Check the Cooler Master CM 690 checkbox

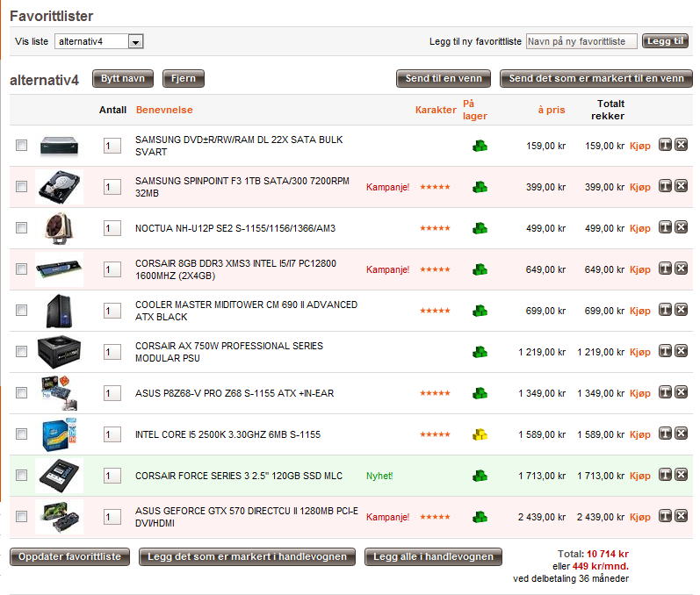pos(21,311)
